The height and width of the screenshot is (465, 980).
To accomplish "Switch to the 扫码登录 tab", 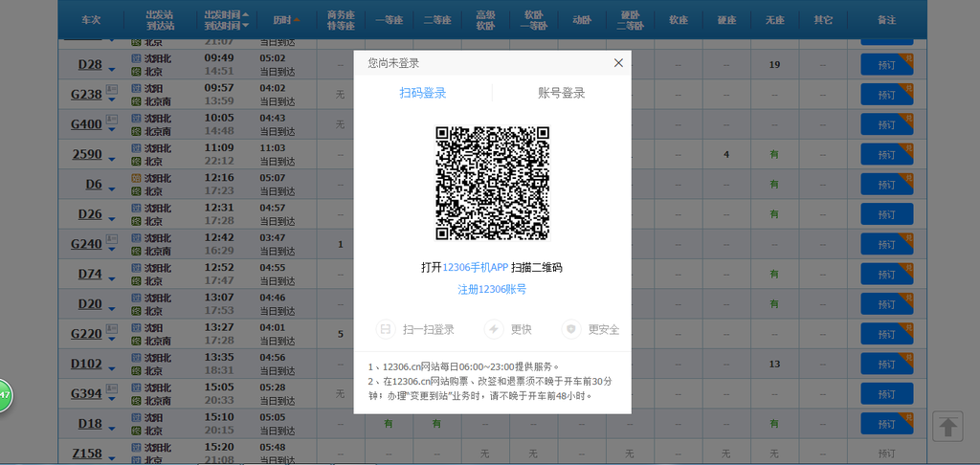I will click(x=423, y=93).
